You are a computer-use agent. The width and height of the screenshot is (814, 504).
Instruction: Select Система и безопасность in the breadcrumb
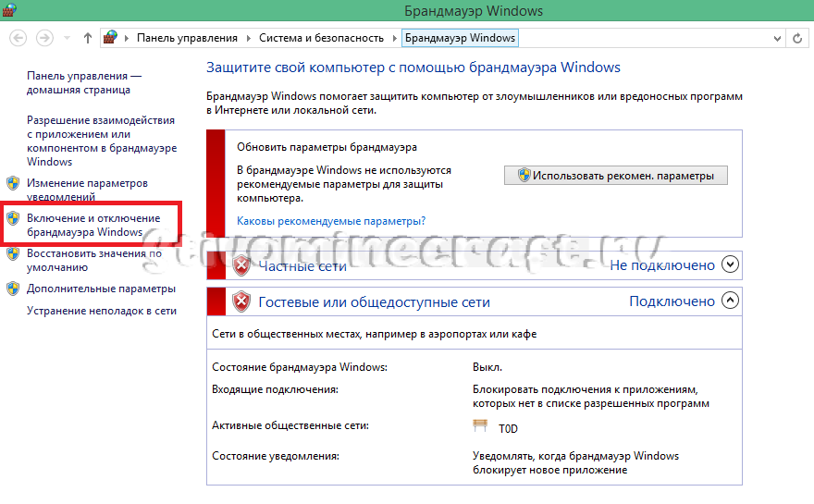click(321, 38)
